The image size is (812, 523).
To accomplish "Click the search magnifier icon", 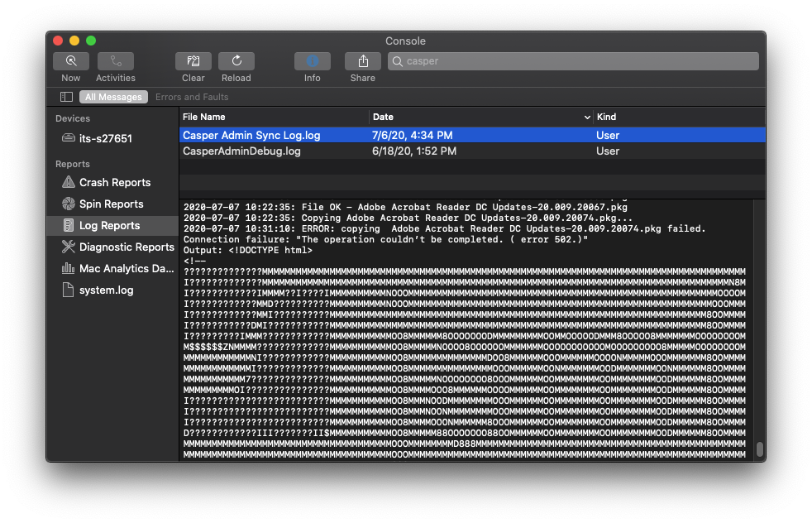I will coord(397,61).
